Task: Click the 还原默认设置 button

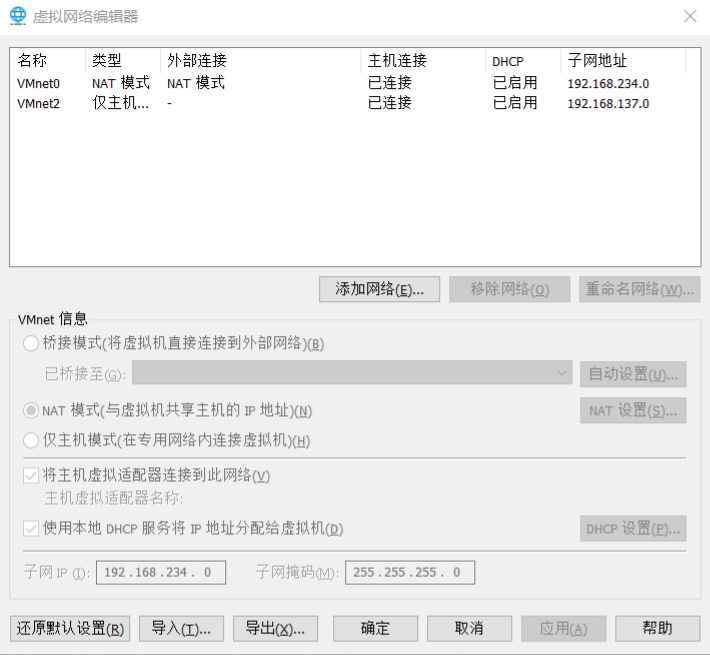Action: pyautogui.click(x=70, y=628)
